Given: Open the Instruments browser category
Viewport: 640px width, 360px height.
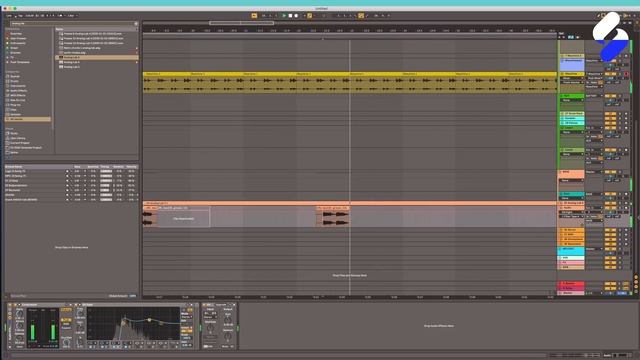Looking at the screenshot, I should [18, 86].
